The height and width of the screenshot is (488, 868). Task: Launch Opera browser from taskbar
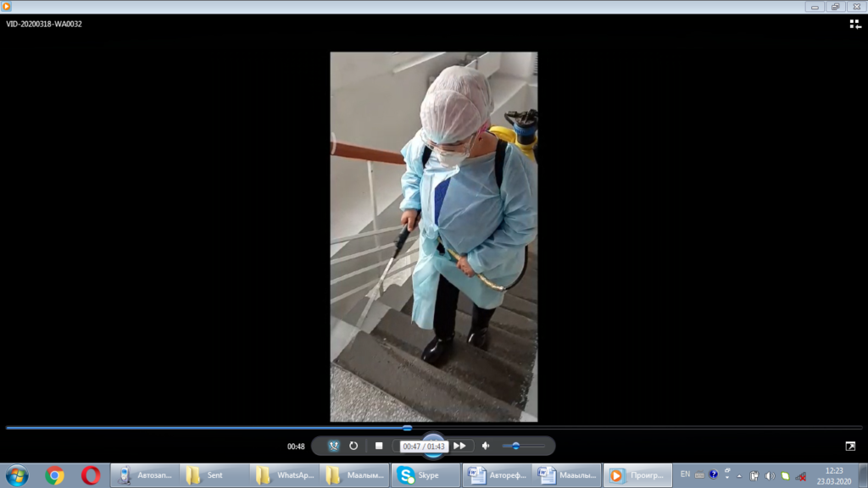click(x=91, y=475)
